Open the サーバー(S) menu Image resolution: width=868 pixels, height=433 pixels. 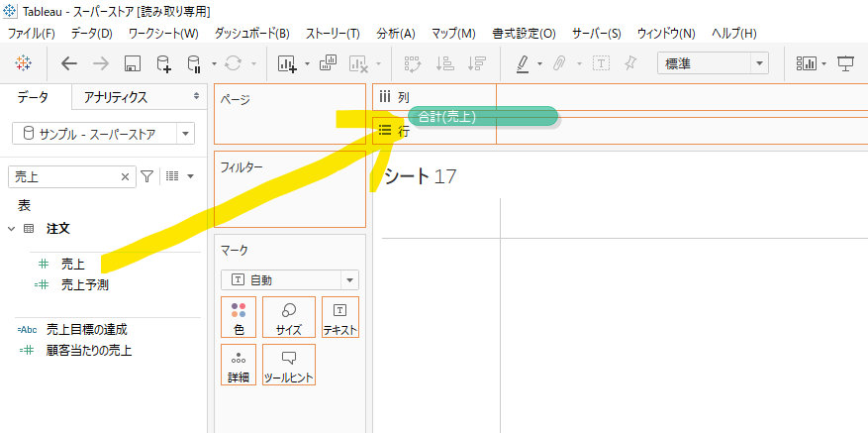click(597, 34)
